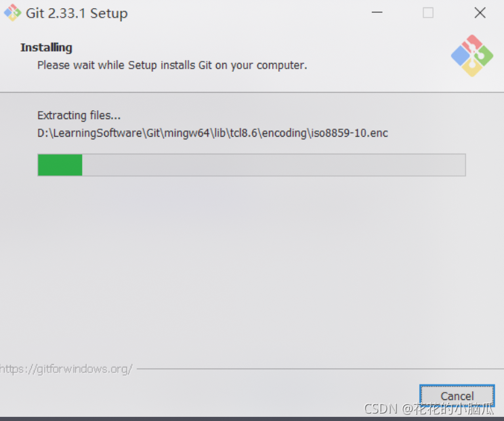The height and width of the screenshot is (421, 504).
Task: Open the gitforwindows.org link
Action: 66,369
